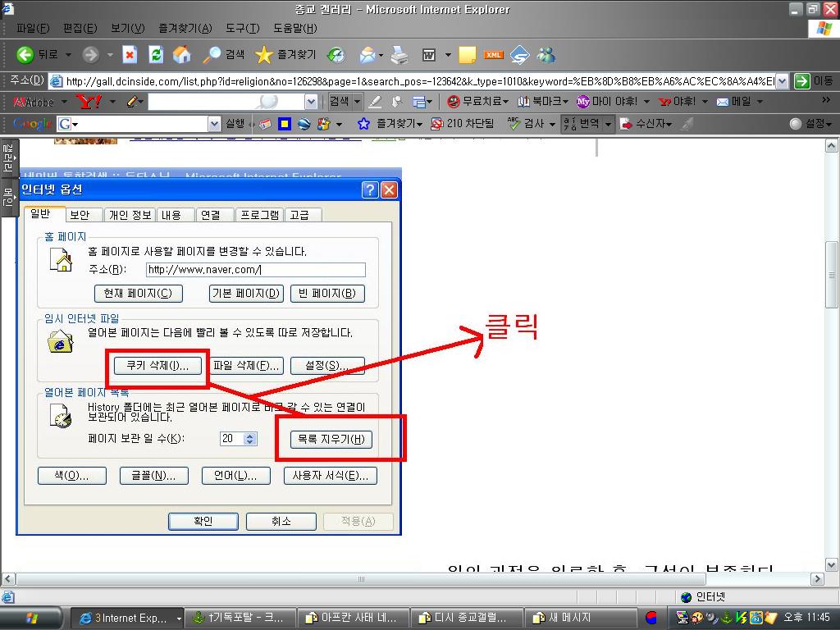The image size is (840, 630).
Task: Open the Messenger people icon
Action: click(546, 55)
